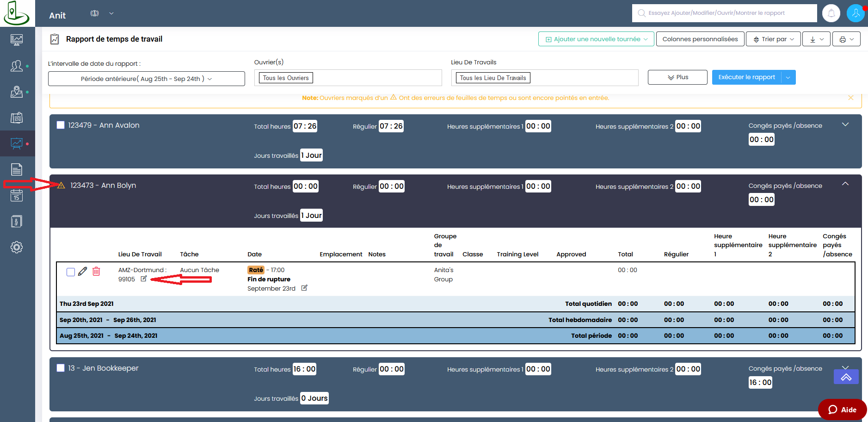Tick the checkbox in AMZ-Dortmund entry row
The width and height of the screenshot is (868, 422).
coord(71,272)
